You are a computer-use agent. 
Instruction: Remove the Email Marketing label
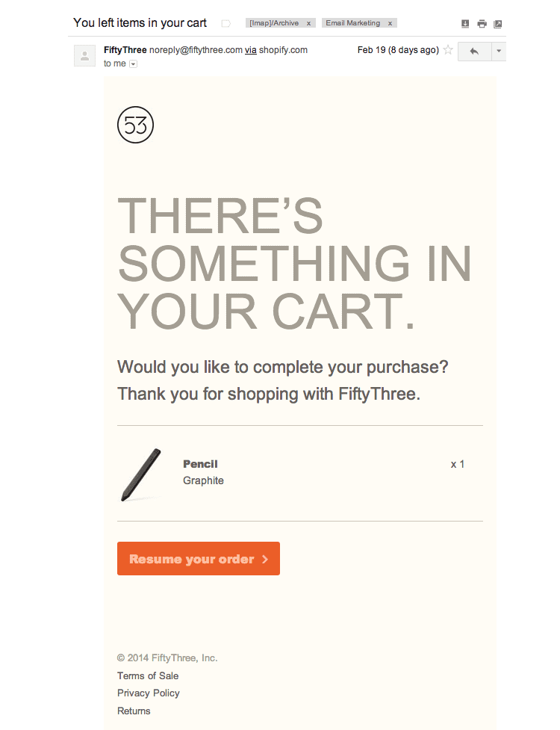391,23
